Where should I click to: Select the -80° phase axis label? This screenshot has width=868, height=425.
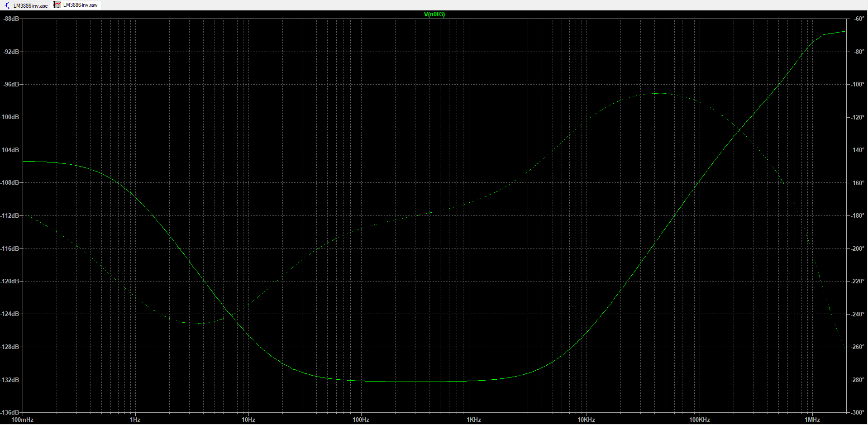[858, 52]
